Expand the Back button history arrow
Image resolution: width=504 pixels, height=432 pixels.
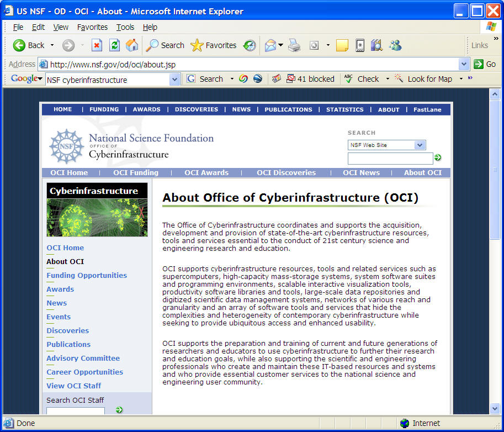[x=52, y=45]
